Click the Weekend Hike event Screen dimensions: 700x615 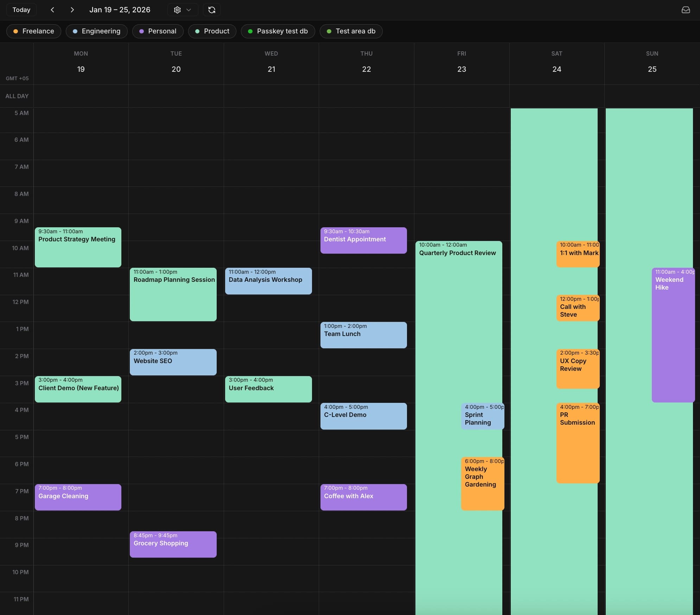pyautogui.click(x=673, y=335)
